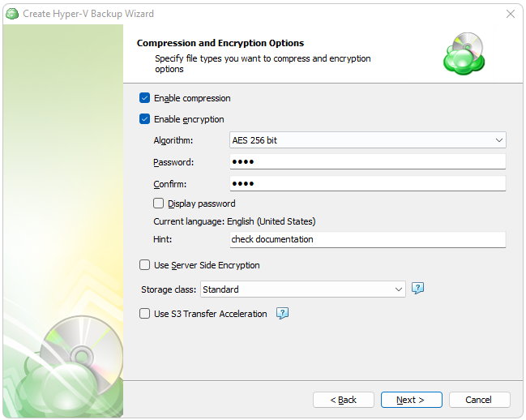Expand the Algorithm dropdown showing AES 256 bit
Viewport: 526px width, 420px height.
point(368,140)
